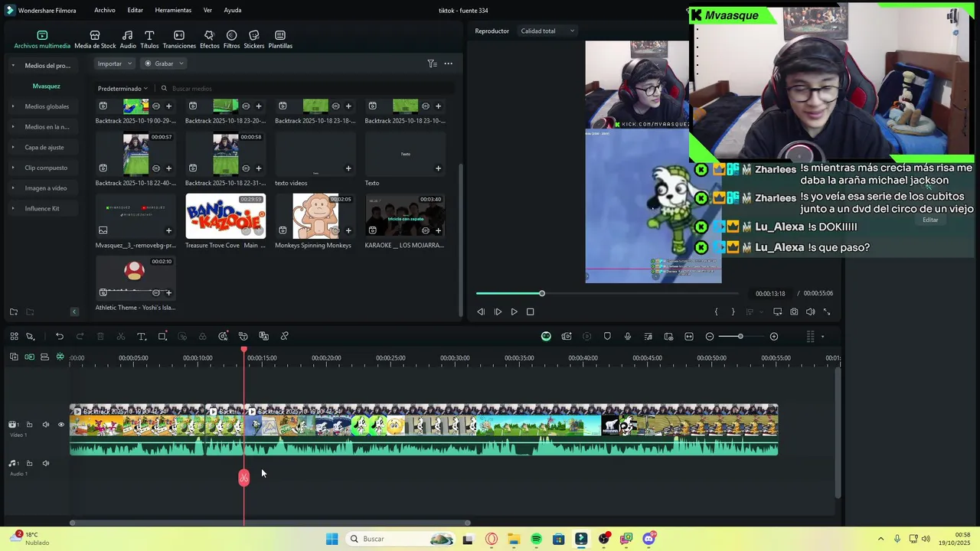The image size is (980, 551).
Task: Expand Influence Kit folder
Action: pos(13,208)
